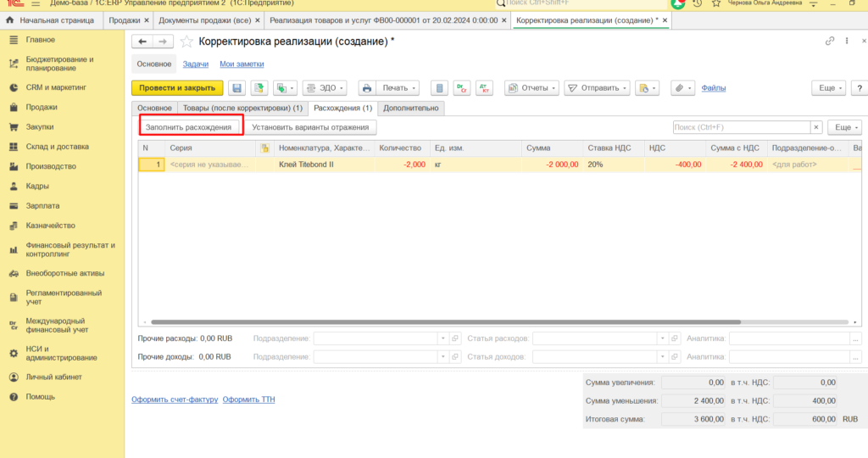Open the main toolbar Еще menu
868x458 pixels.
point(829,88)
